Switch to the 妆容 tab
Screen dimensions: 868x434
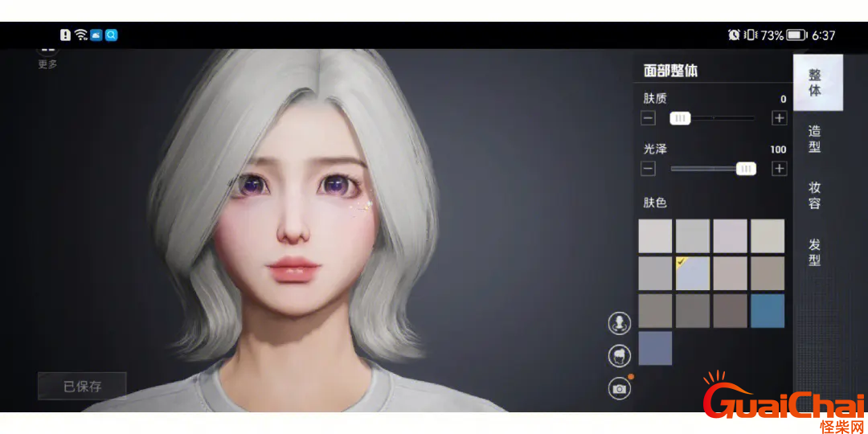[x=814, y=195]
